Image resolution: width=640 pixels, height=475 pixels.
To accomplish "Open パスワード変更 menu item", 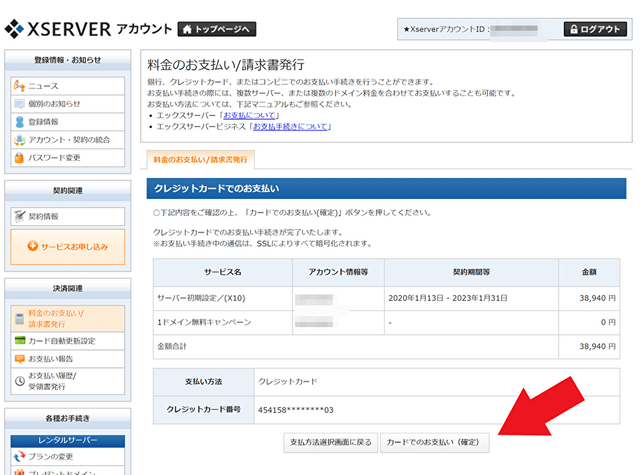I will pyautogui.click(x=68, y=158).
